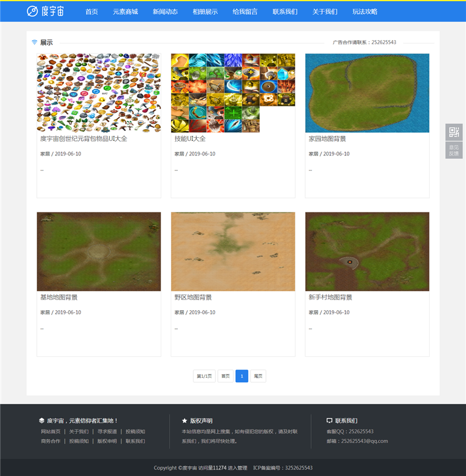Click the monitor icon beside footer 联系我们
The image size is (466, 476).
pyautogui.click(x=329, y=420)
